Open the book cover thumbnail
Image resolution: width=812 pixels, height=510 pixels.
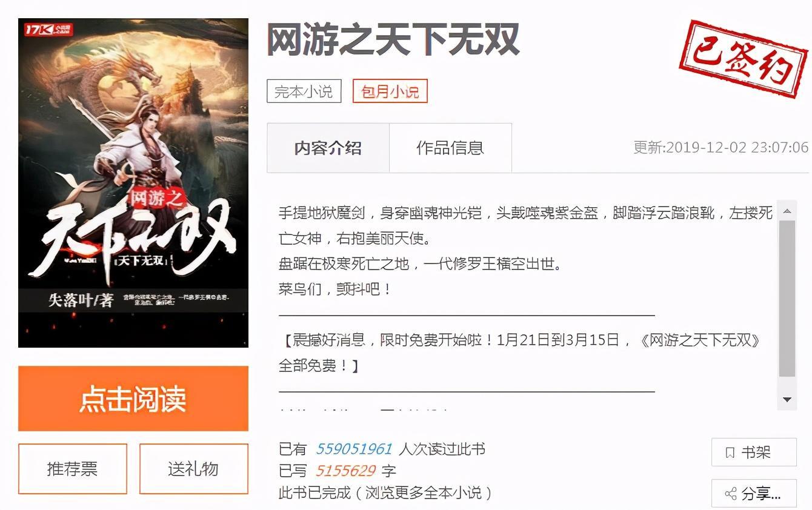coord(133,183)
